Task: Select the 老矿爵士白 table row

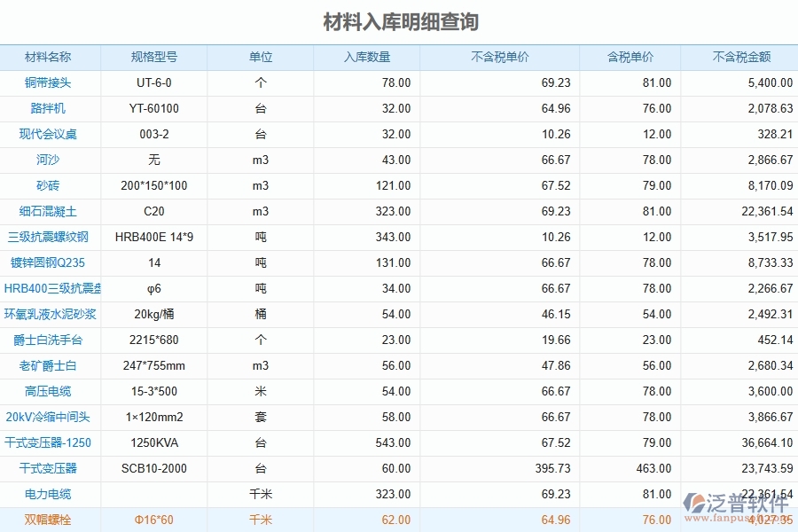Action: pyautogui.click(x=399, y=365)
